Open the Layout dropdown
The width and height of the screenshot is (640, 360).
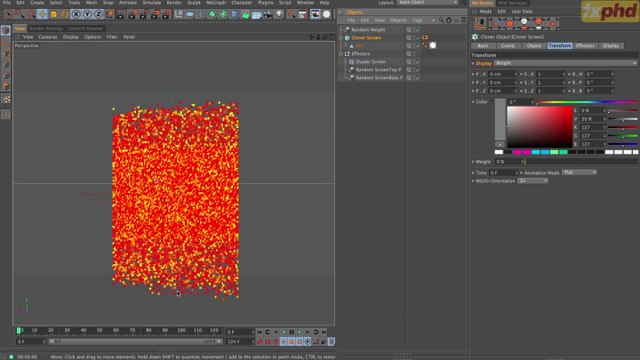(x=427, y=3)
